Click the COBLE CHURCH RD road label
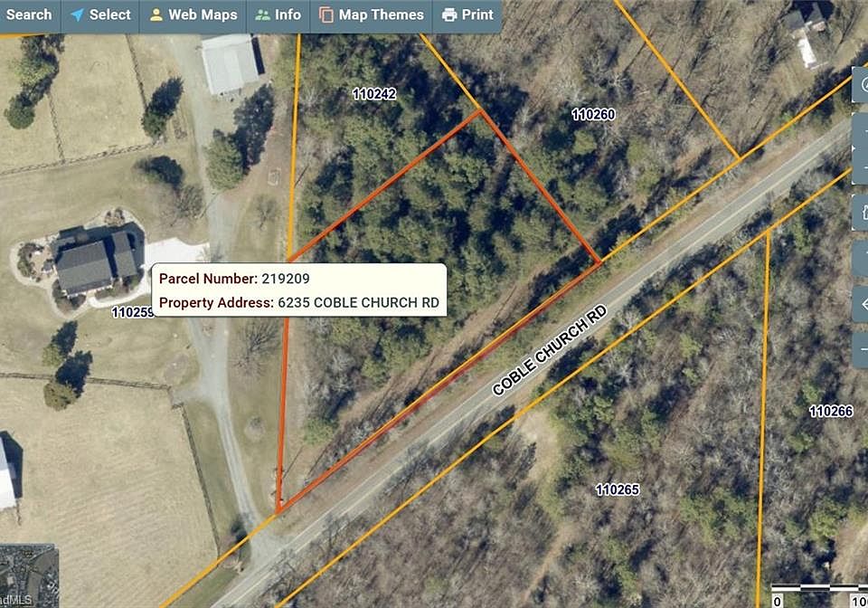This screenshot has height=608, width=868. click(550, 350)
